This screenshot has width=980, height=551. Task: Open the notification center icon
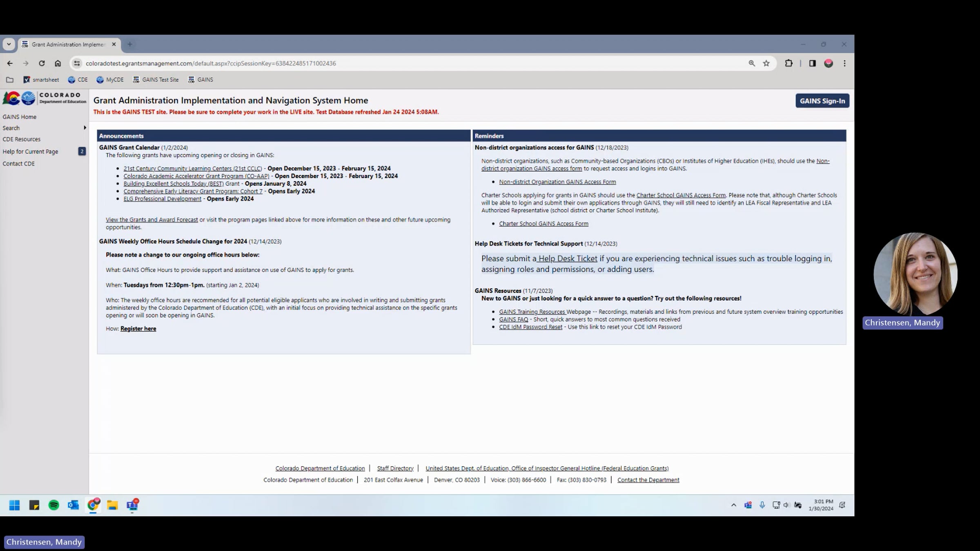[x=842, y=505]
